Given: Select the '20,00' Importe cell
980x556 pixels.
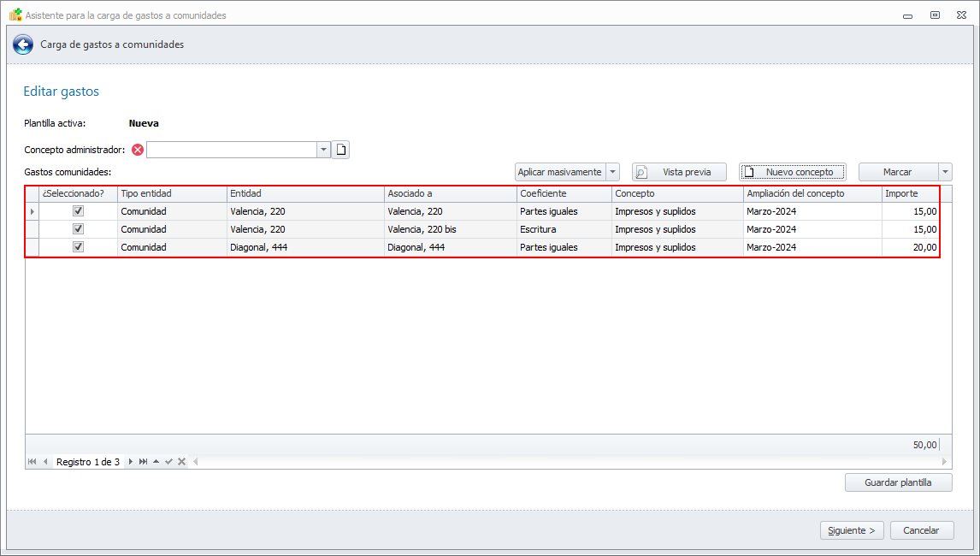Looking at the screenshot, I should [x=911, y=247].
